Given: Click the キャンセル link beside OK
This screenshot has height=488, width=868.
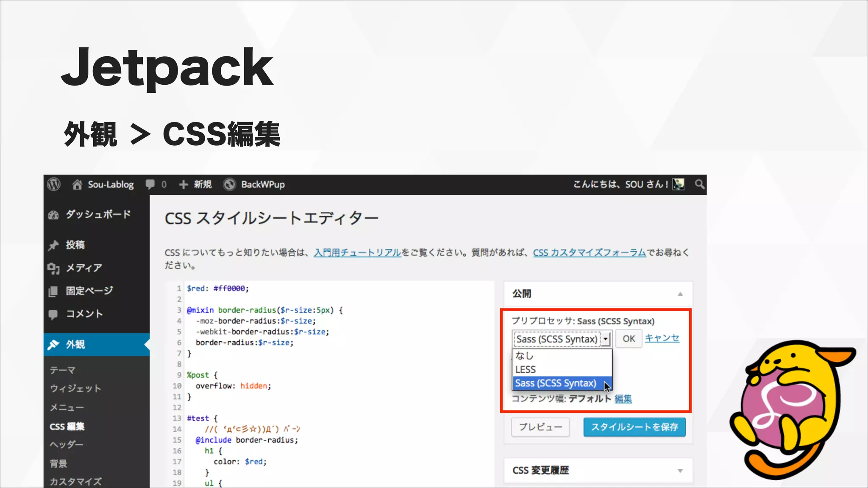Looking at the screenshot, I should [x=662, y=338].
